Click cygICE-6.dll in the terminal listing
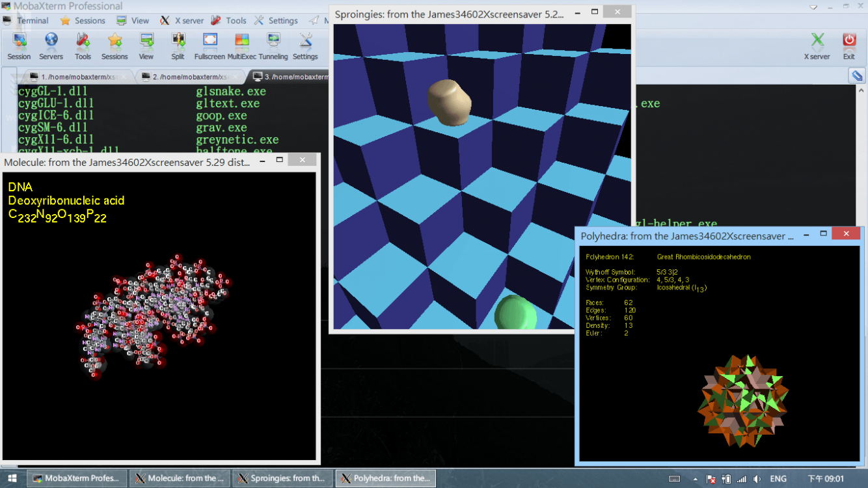Image resolution: width=868 pixels, height=488 pixels. click(x=56, y=116)
